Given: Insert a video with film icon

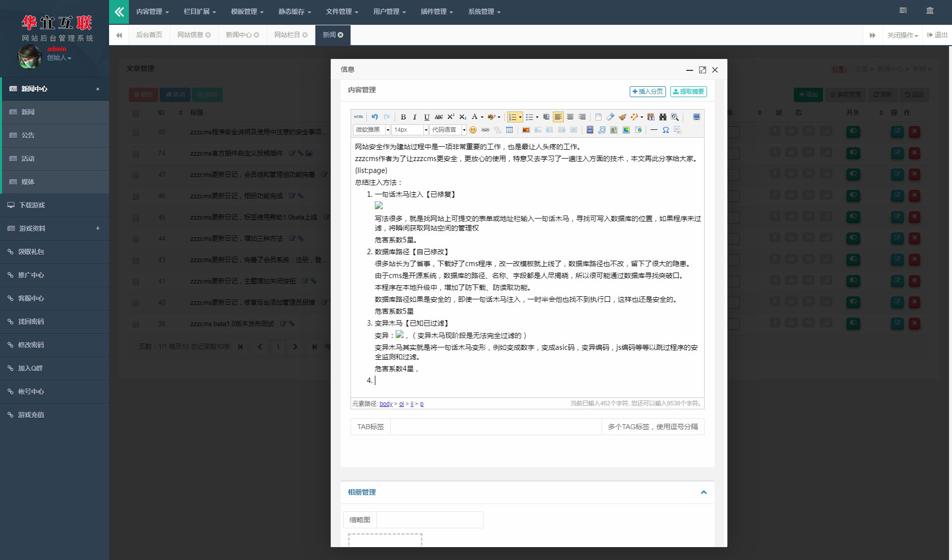Looking at the screenshot, I should pyautogui.click(x=590, y=130).
